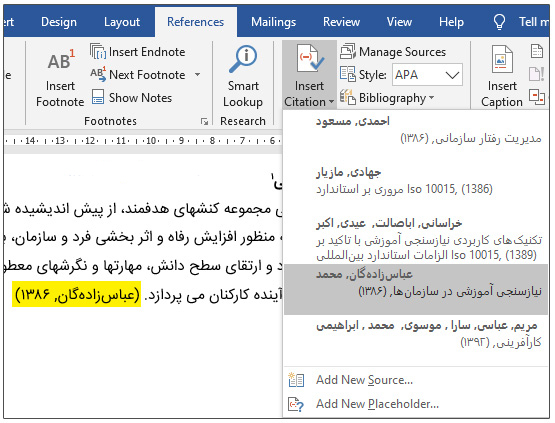The height and width of the screenshot is (423, 555).
Task: Switch to the Mailings tab
Action: tap(273, 22)
